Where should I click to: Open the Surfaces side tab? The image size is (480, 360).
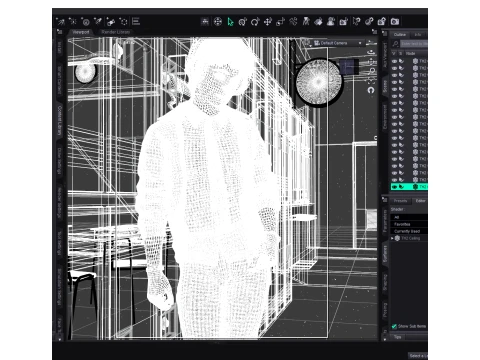point(385,254)
